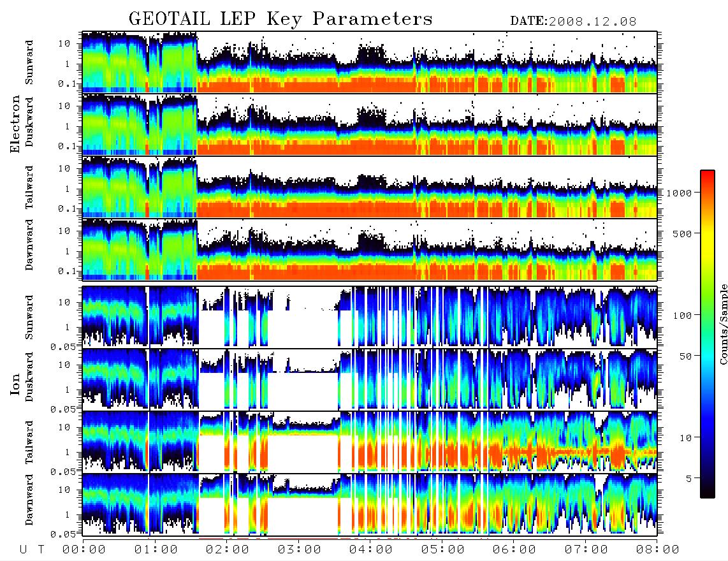Click the 05:00 time tick label
Image resolution: width=728 pixels, height=561 pixels.
point(443,550)
